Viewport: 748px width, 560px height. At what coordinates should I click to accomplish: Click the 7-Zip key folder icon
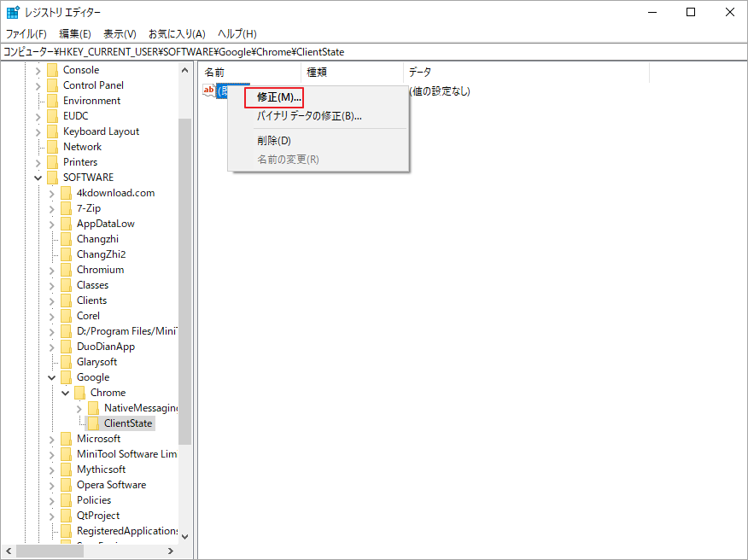66,207
